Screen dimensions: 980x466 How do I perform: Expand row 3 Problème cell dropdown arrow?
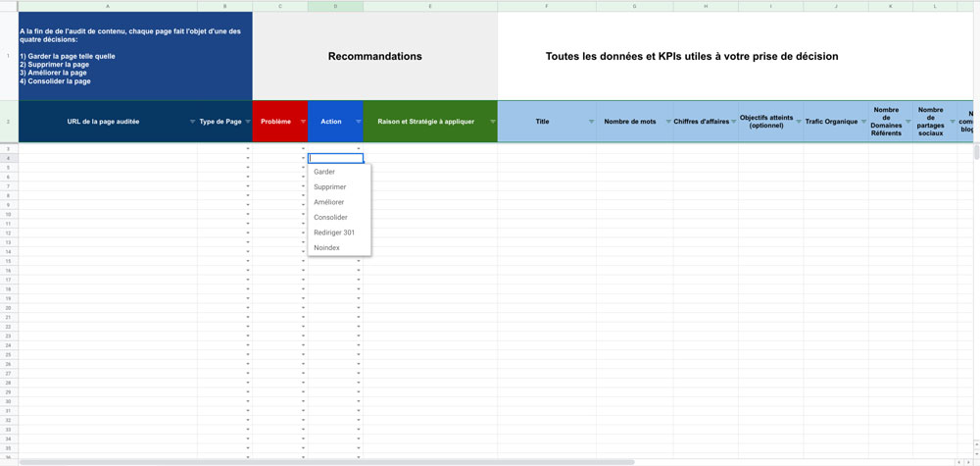pyautogui.click(x=303, y=149)
